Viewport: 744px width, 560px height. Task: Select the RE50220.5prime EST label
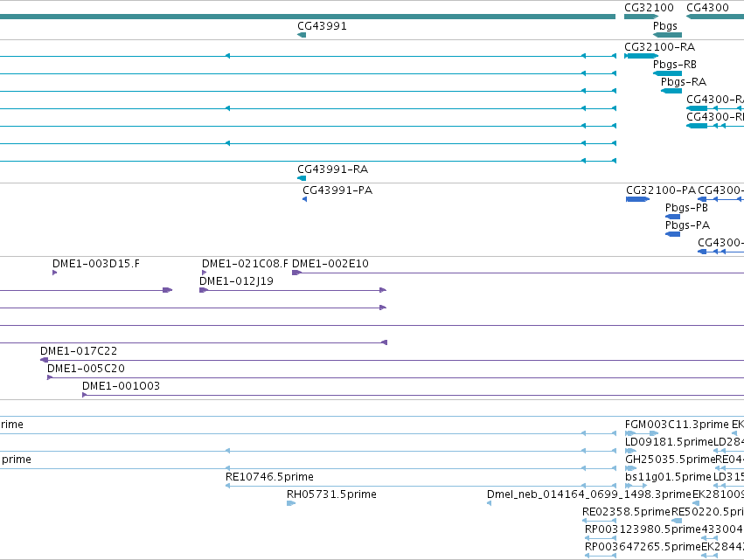(x=707, y=512)
